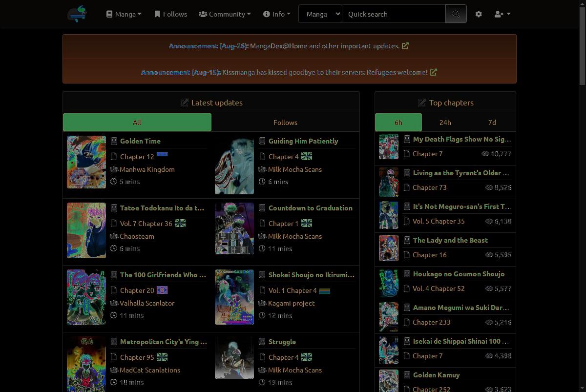The image size is (586, 392).
Task: Click the Golden Kamuy title text
Action: click(x=437, y=375)
